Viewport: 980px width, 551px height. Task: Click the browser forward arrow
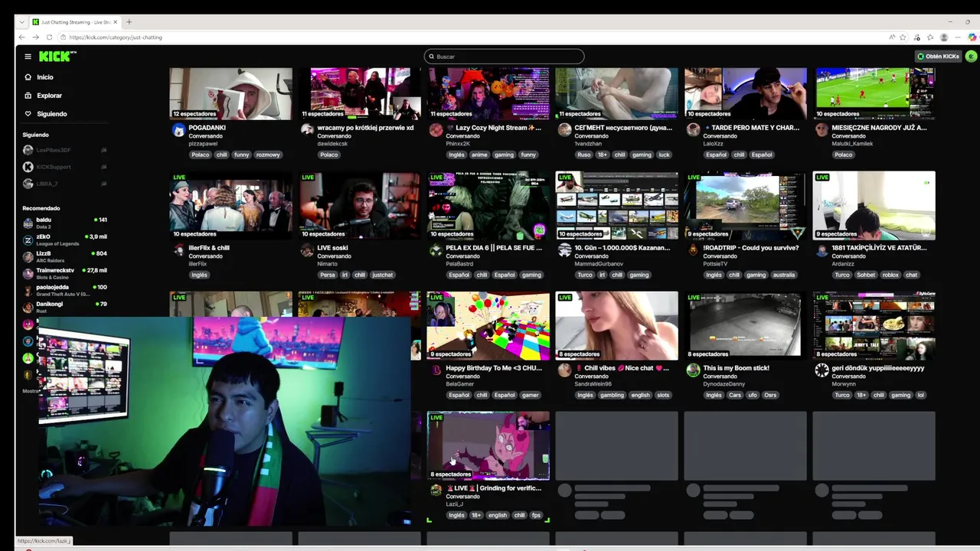35,37
